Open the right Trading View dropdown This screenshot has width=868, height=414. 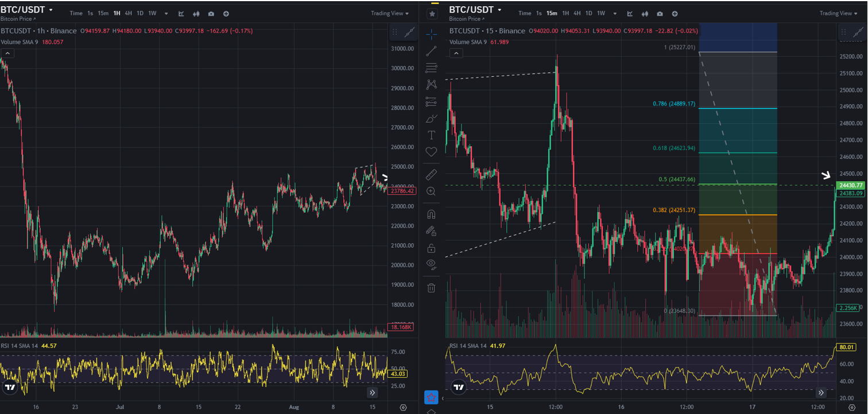point(839,13)
